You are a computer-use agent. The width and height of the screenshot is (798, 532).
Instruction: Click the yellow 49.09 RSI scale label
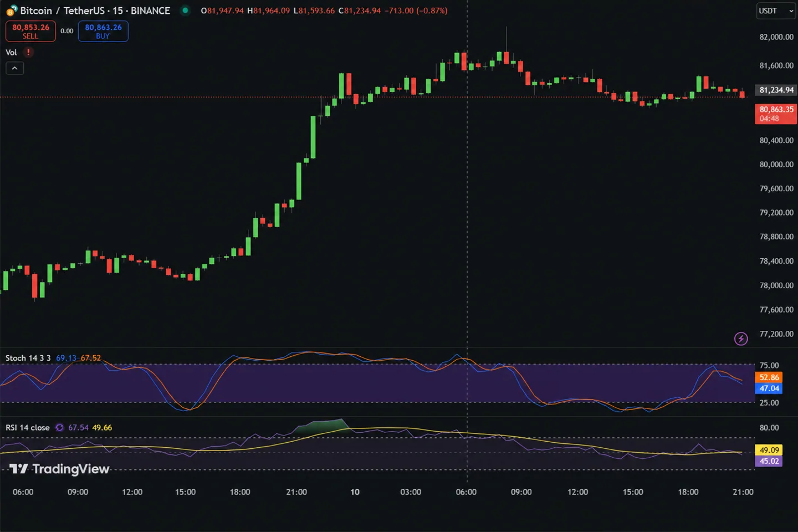[x=769, y=450]
